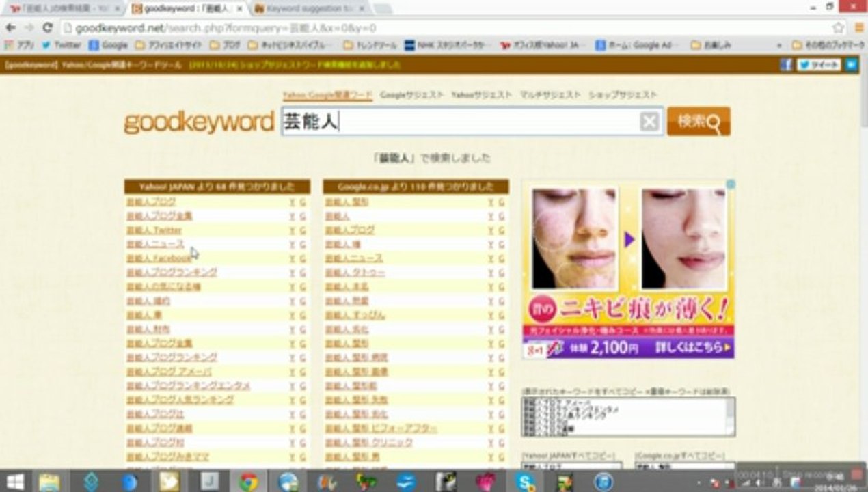Go back with Chrome's back arrow

(x=10, y=28)
